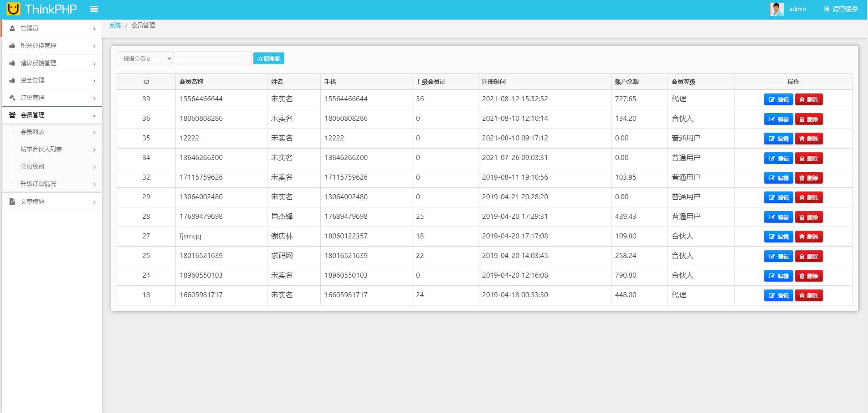
Task: Click the 文章模块 document icon
Action: point(12,201)
